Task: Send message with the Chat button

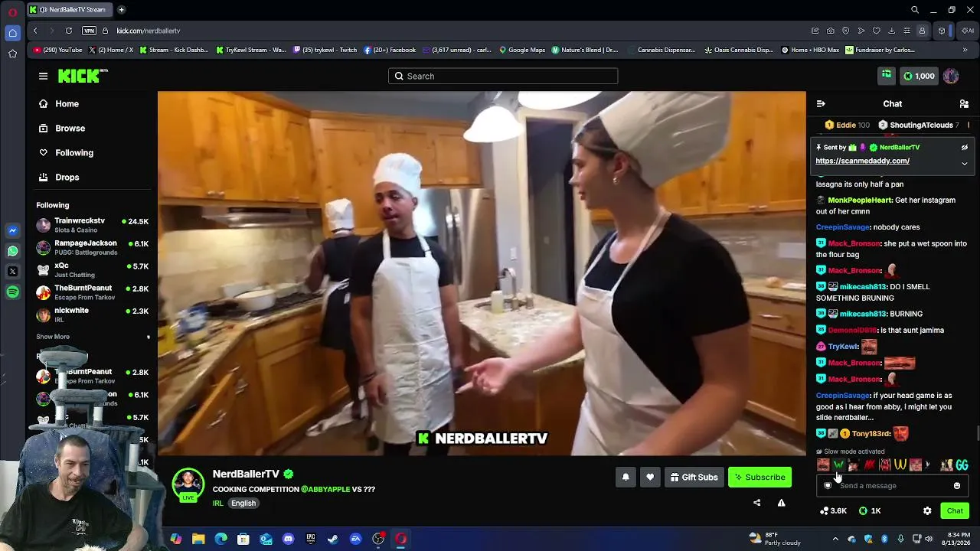Action: 955,510
